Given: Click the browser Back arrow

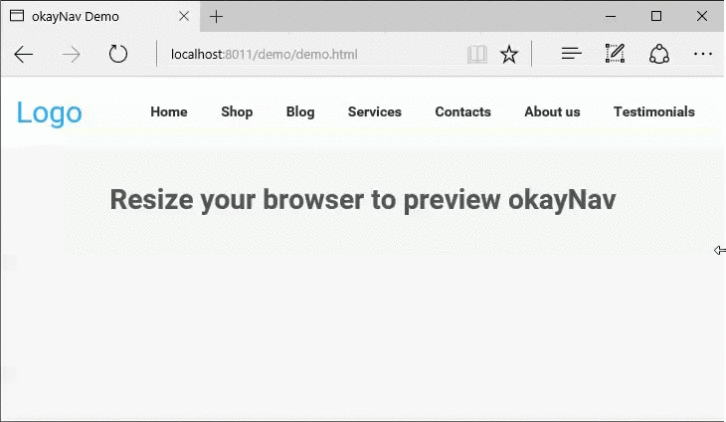Looking at the screenshot, I should tap(24, 54).
